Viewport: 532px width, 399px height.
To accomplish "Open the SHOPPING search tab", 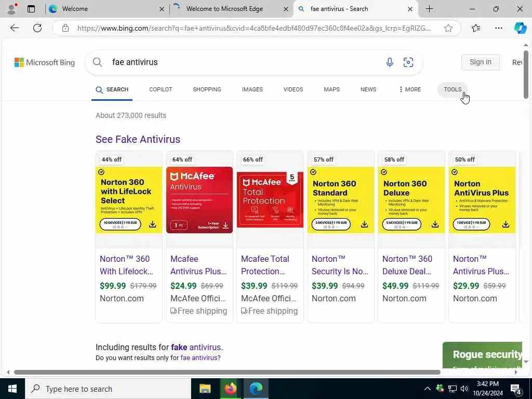I will tap(207, 89).
